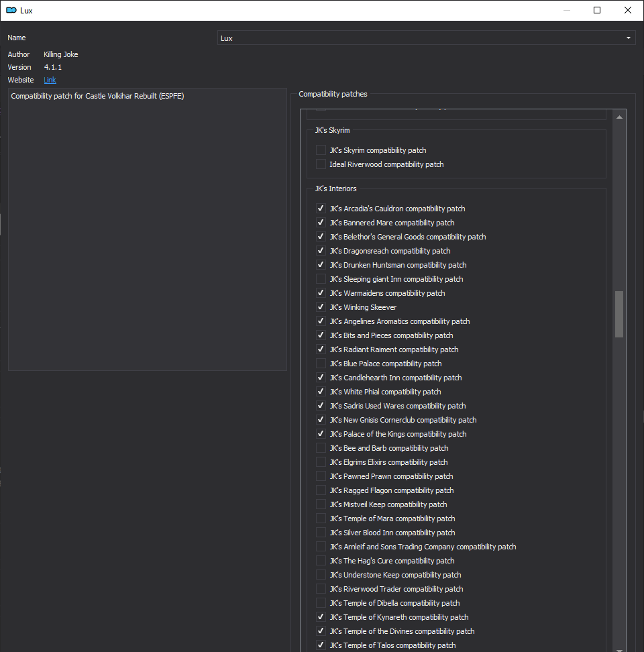Enable Ideal Riverwood compatibility patch checkbox
Viewport: 644px width, 652px height.
[321, 164]
